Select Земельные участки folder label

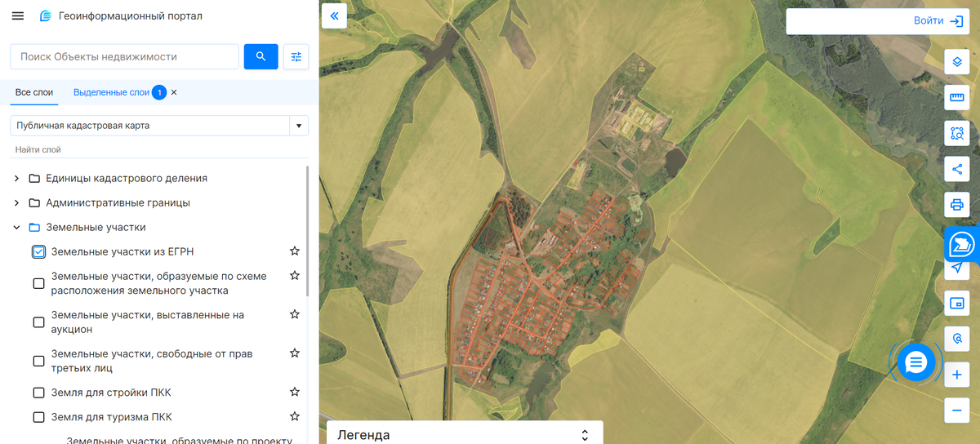point(96,227)
